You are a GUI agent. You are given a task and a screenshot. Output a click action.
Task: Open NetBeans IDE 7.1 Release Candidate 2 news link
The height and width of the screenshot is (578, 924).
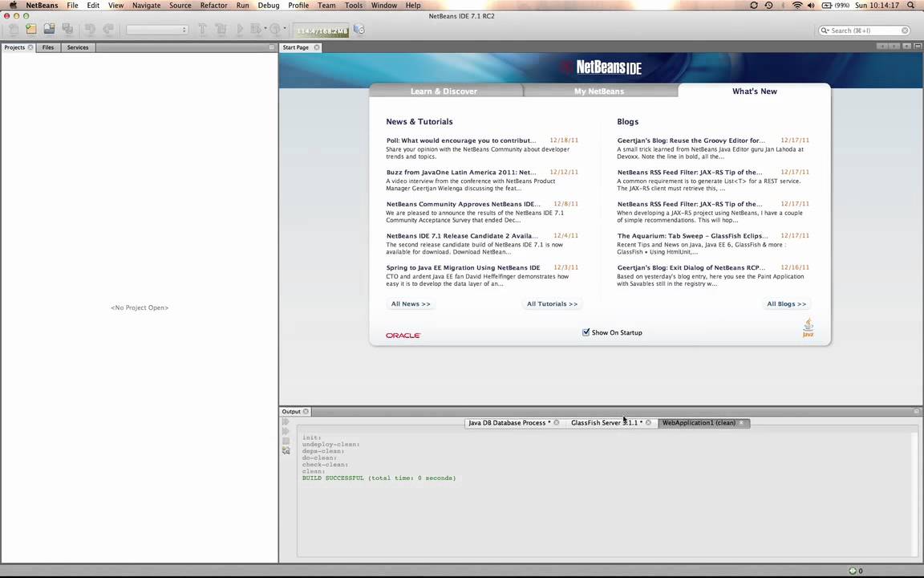(462, 235)
